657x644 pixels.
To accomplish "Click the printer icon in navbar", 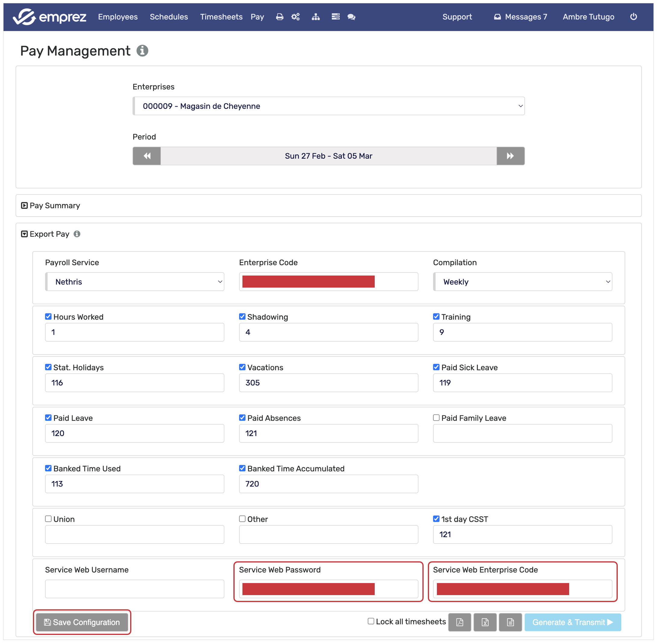I will 280,17.
